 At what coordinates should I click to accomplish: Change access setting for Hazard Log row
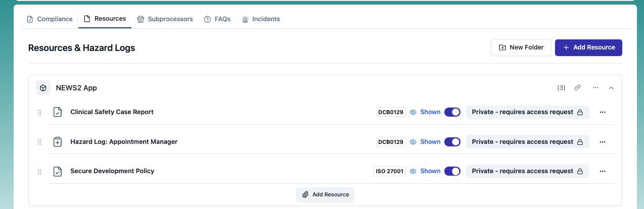pyautogui.click(x=527, y=142)
